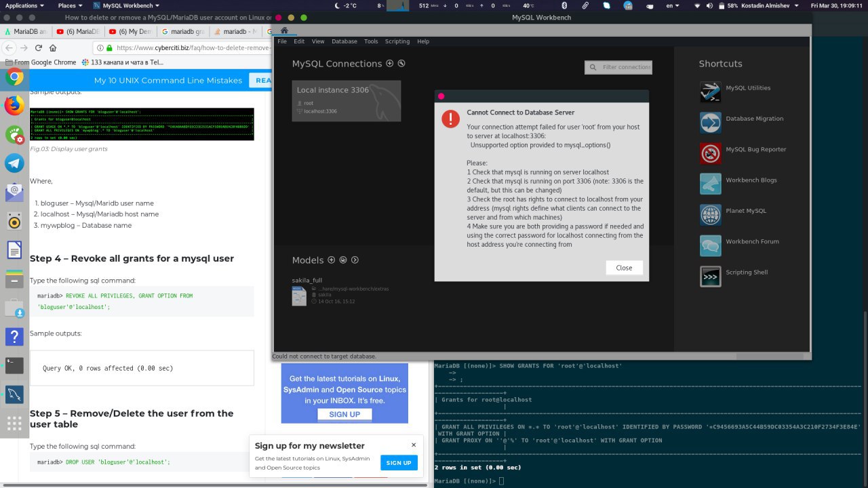Click Models more-options arrow icon
The height and width of the screenshot is (488, 868).
coord(355,260)
